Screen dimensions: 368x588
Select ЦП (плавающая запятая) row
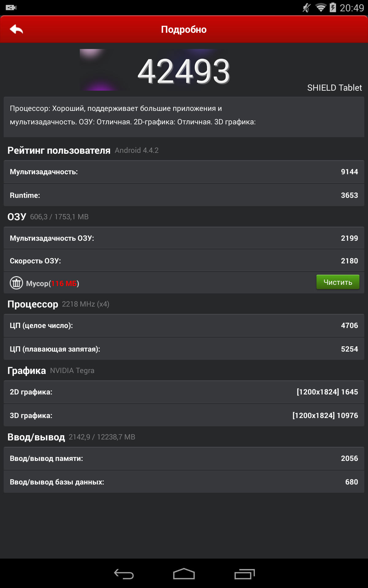pos(184,349)
